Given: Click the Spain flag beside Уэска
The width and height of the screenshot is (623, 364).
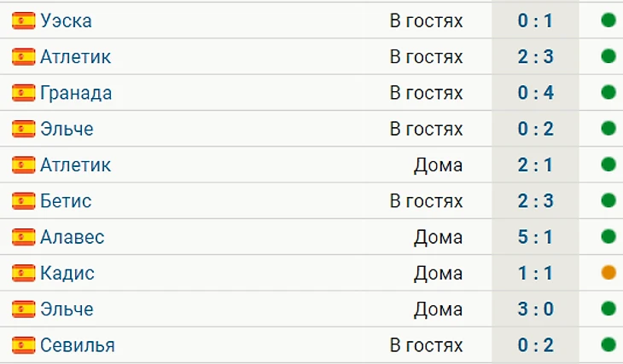Looking at the screenshot, I should (x=23, y=20).
